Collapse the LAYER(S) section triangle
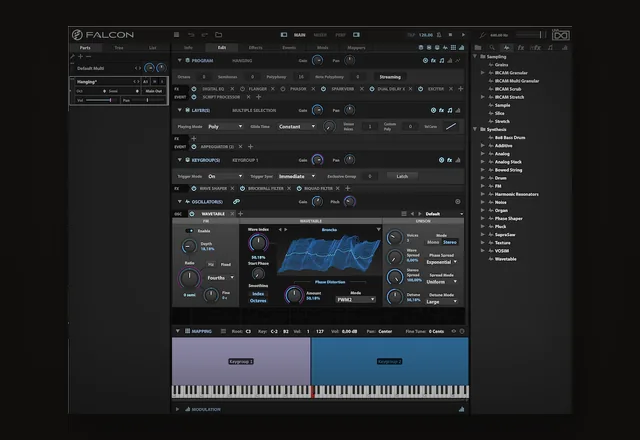 [x=179, y=110]
